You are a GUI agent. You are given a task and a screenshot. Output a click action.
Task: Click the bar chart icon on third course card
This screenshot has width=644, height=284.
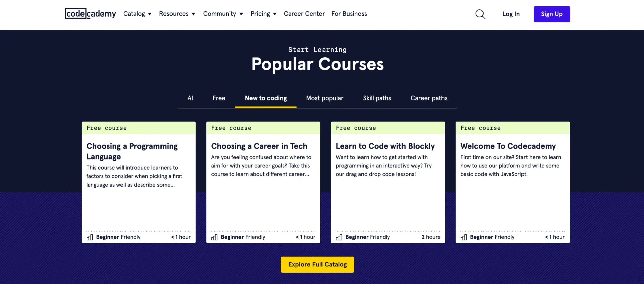coord(338,237)
